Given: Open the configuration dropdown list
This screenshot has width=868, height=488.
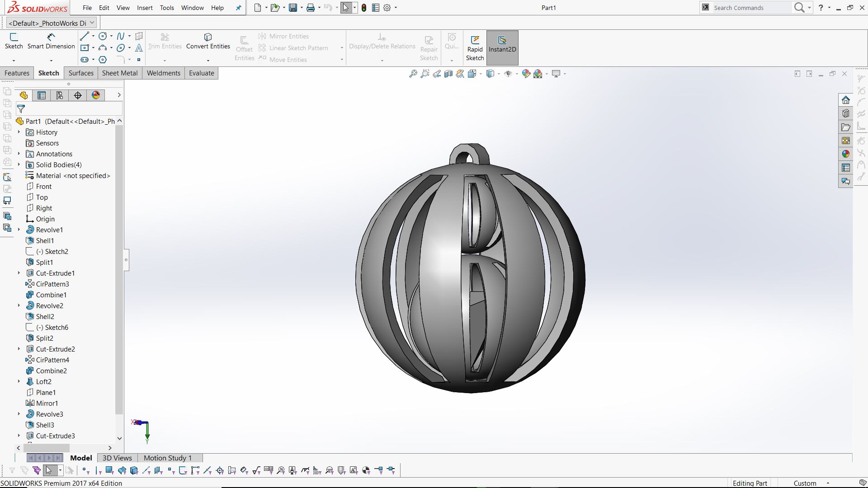Looking at the screenshot, I should pyautogui.click(x=92, y=23).
